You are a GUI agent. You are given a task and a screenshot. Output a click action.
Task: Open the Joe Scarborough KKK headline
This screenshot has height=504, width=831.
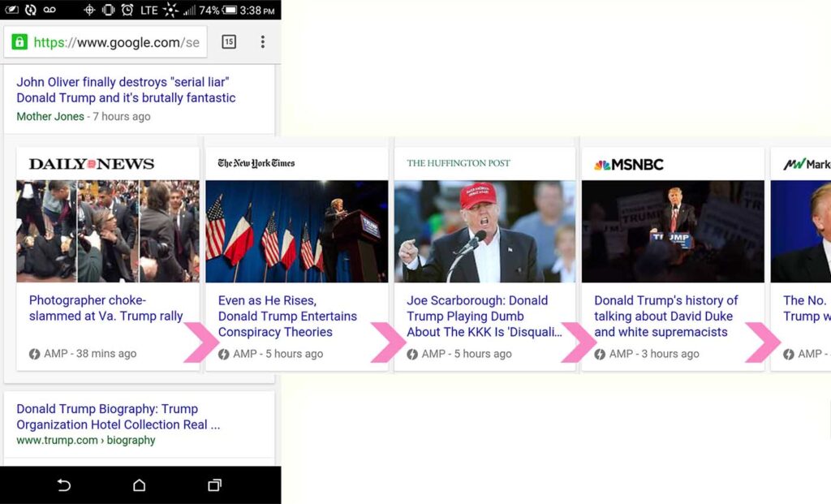[484, 316]
